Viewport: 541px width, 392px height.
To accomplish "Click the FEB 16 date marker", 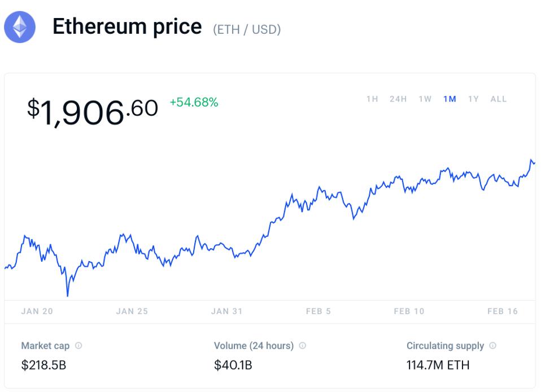I will (501, 311).
